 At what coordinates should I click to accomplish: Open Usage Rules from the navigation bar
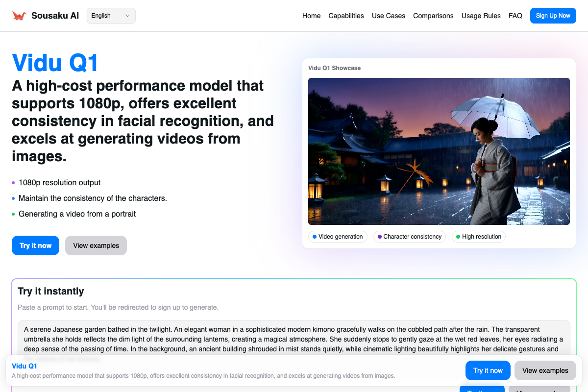tap(481, 16)
